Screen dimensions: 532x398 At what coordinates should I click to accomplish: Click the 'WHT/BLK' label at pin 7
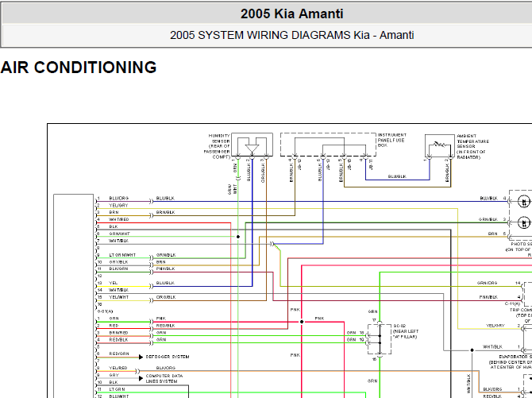pyautogui.click(x=118, y=242)
